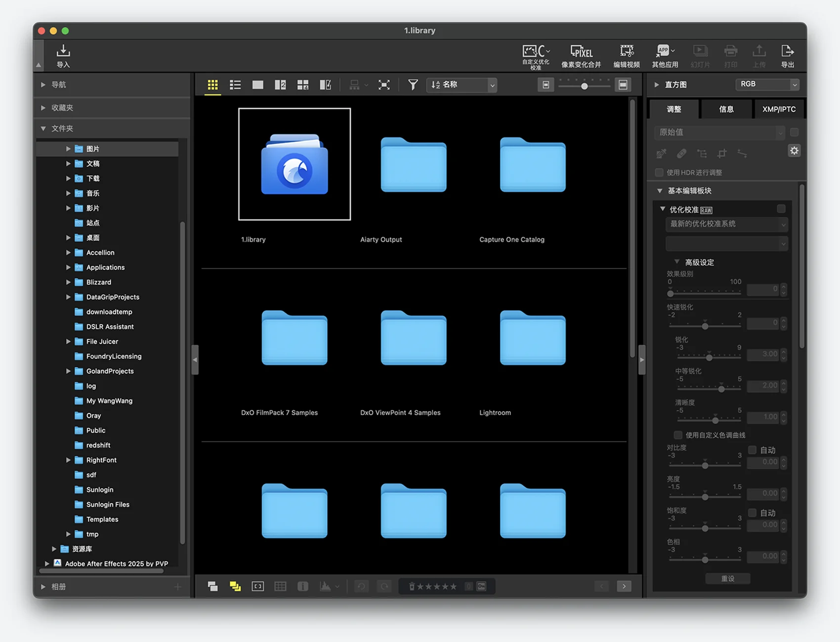This screenshot has width=840, height=642.
Task: Select the gray point eyedropper tool
Action: click(661, 154)
